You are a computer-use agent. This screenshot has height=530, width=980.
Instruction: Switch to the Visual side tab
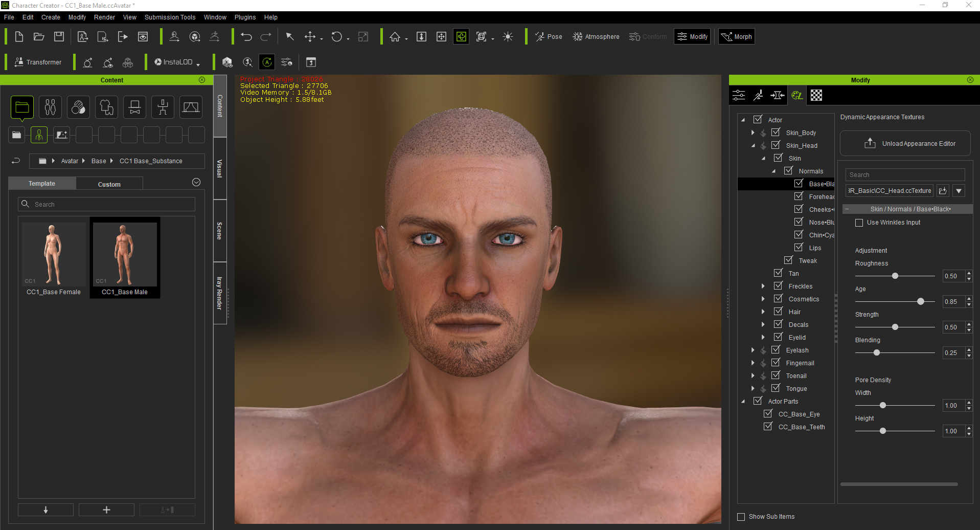[220, 168]
